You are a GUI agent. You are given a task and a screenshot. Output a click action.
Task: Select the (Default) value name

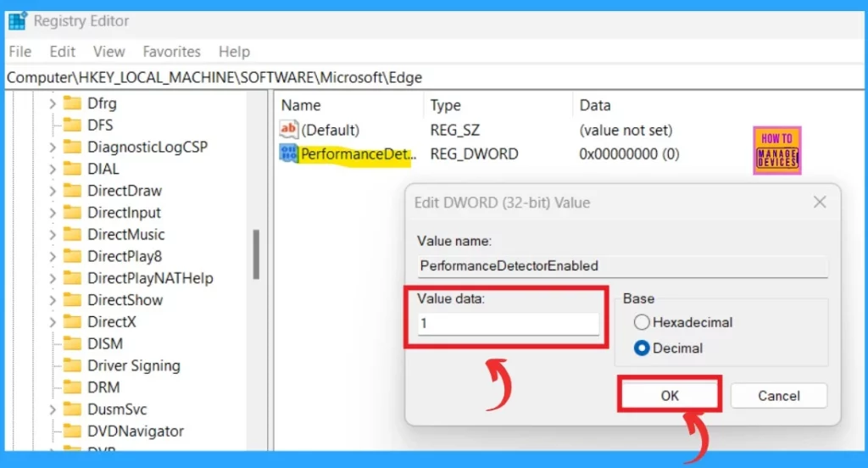coord(331,131)
